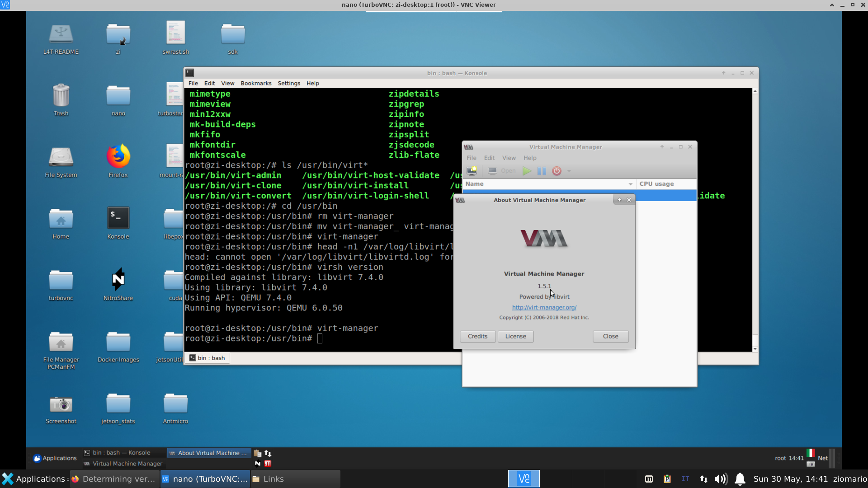Image resolution: width=868 pixels, height=488 pixels.
Task: Open the View menu in Konsole
Action: (227, 83)
